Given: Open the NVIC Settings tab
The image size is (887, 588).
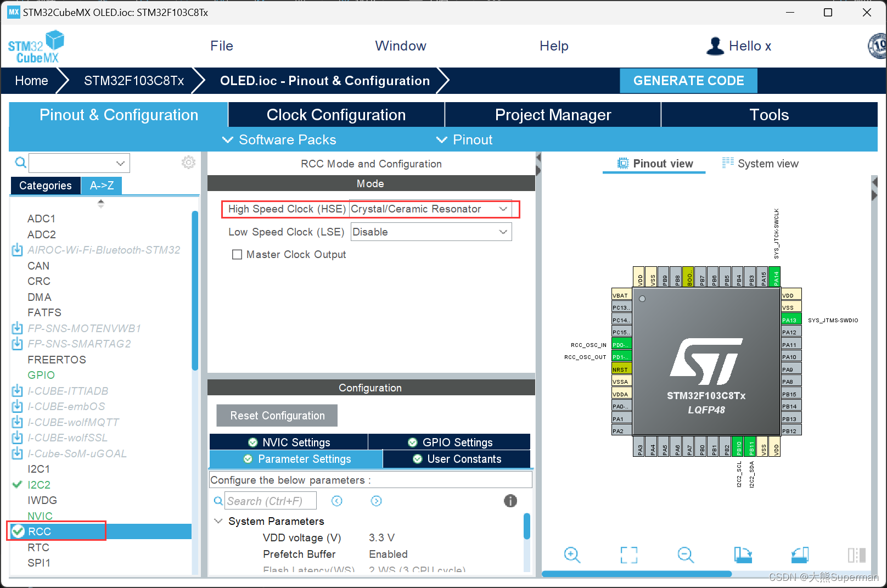Looking at the screenshot, I should point(289,442).
